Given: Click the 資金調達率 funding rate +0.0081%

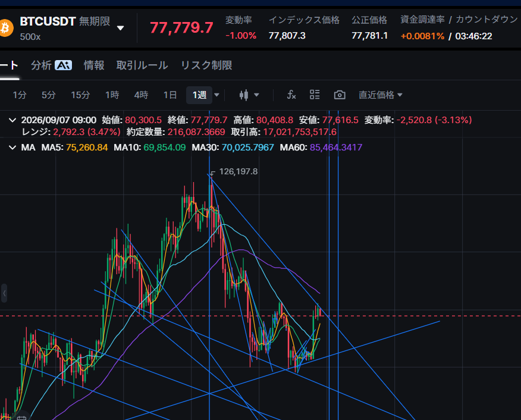Looking at the screenshot, I should (422, 36).
